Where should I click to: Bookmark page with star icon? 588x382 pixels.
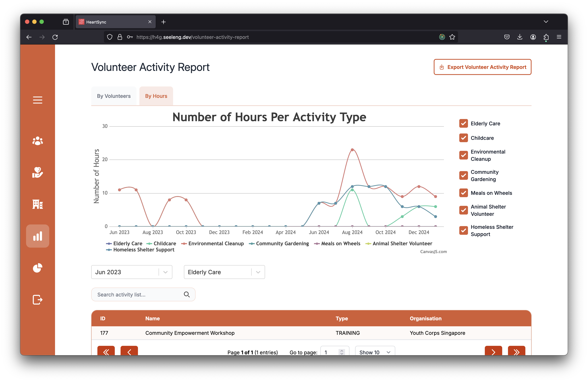[x=452, y=37]
